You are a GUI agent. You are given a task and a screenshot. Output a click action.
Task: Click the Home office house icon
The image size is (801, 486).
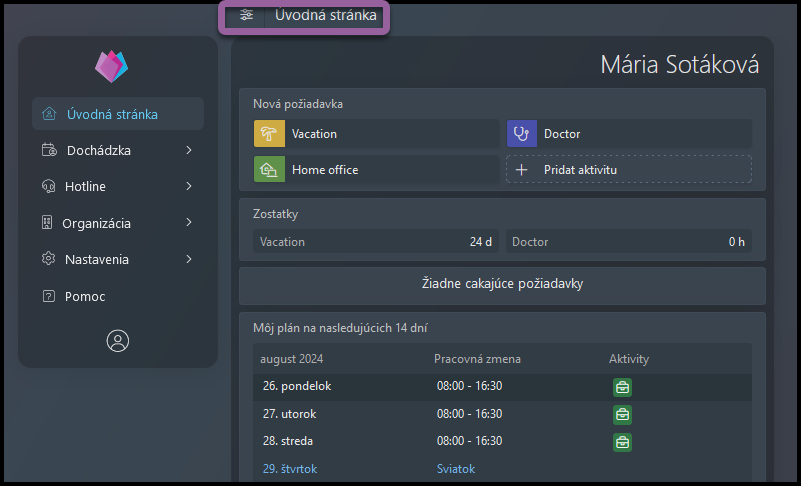pos(270,170)
